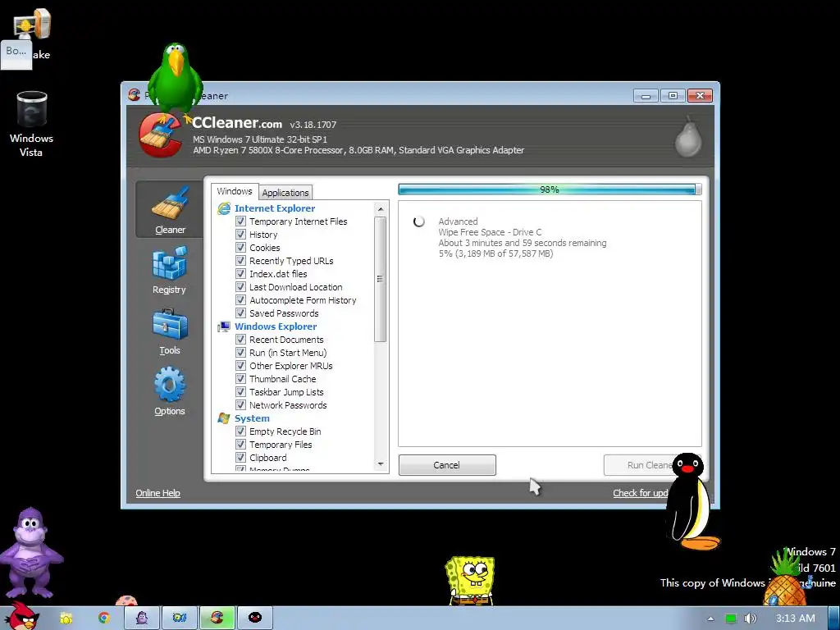The image size is (840, 630).
Task: Switch to the CCleaner taskbar button
Action: pyautogui.click(x=217, y=618)
